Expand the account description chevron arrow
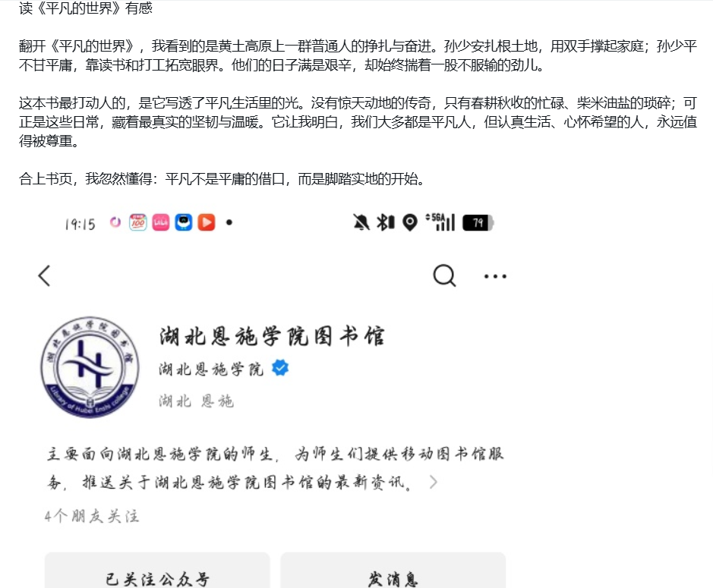 pyautogui.click(x=434, y=482)
